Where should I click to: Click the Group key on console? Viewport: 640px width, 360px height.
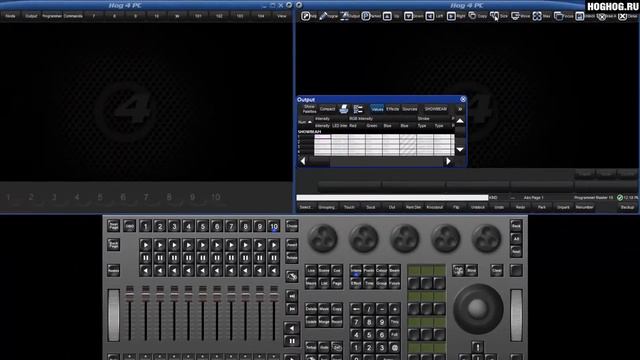pos(381,283)
